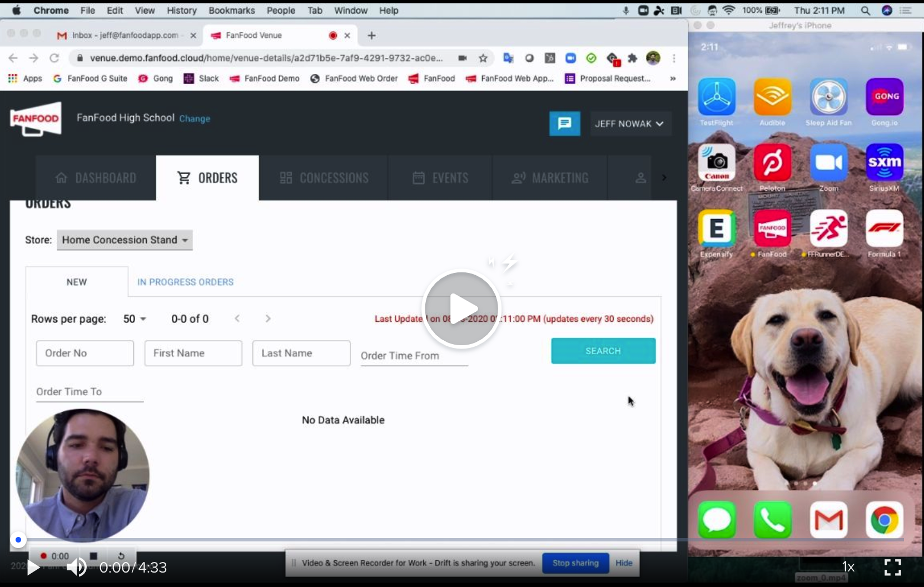
Task: Tap Audible app on iPhone
Action: [x=772, y=97]
